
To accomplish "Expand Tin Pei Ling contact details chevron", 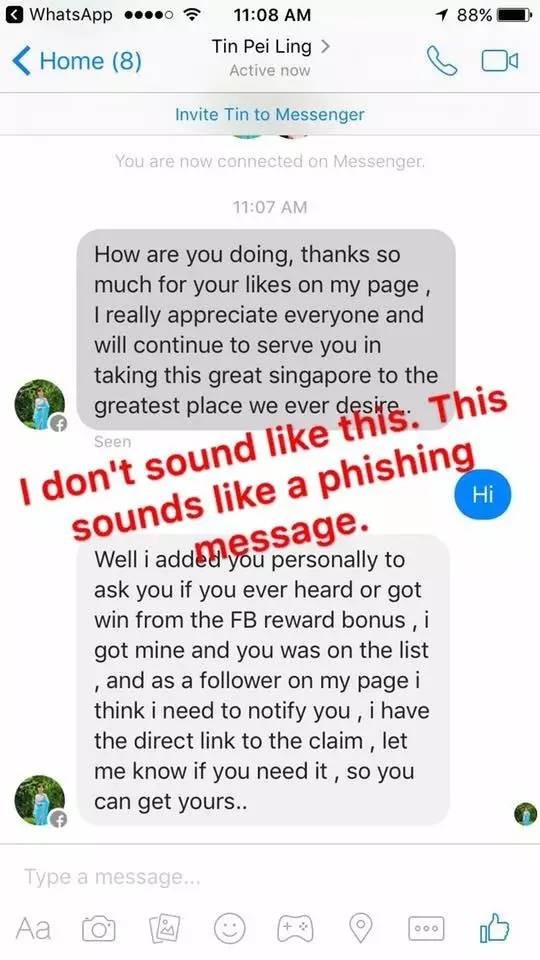I will click(325, 46).
